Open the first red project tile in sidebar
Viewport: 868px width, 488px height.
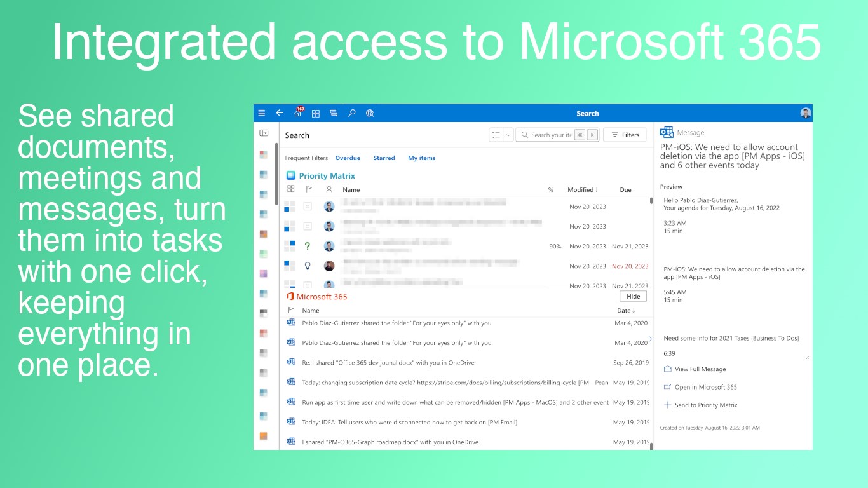264,154
